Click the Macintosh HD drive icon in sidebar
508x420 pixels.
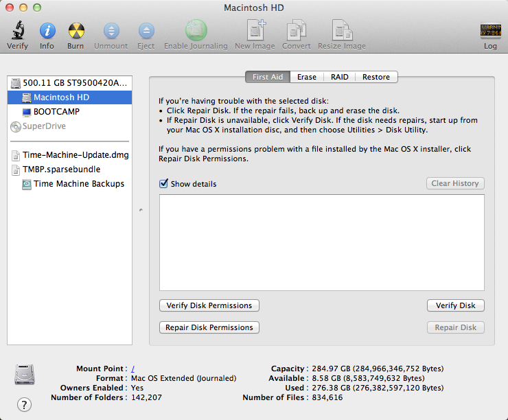(27, 97)
